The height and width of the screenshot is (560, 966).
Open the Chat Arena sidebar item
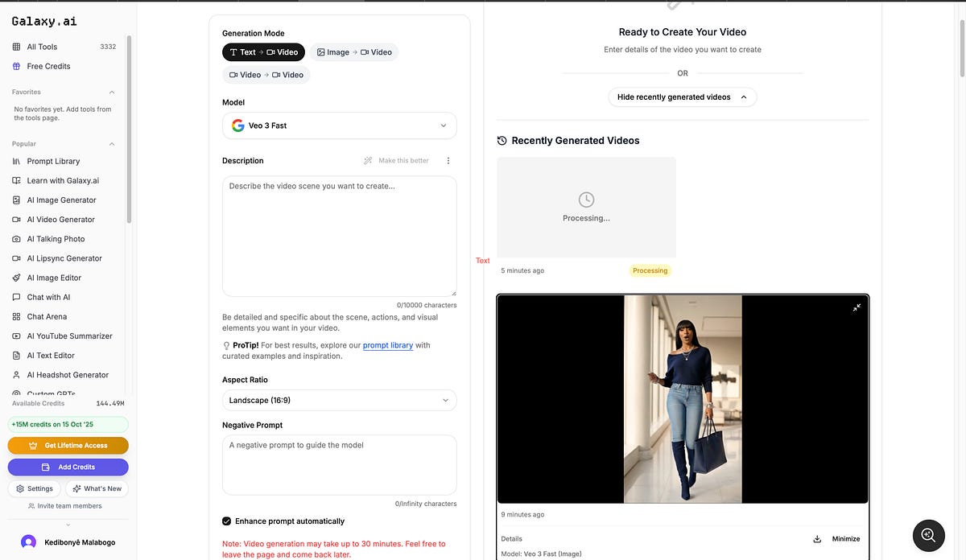click(47, 316)
